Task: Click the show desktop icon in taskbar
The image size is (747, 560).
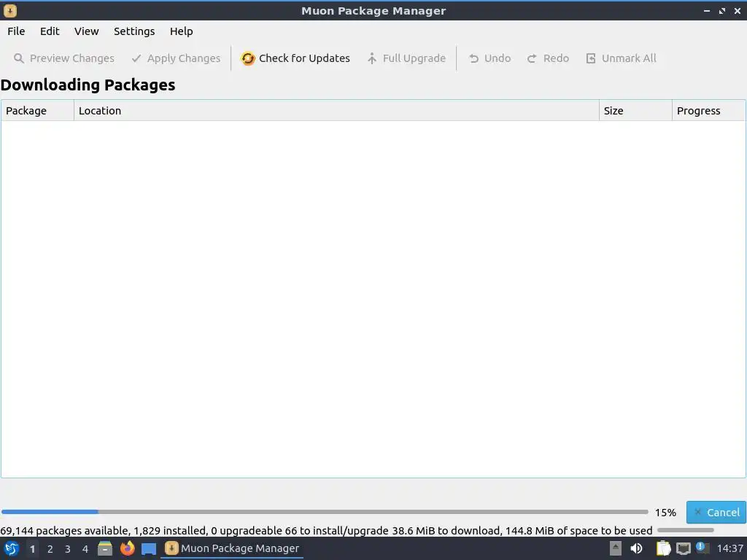Action: (x=149, y=548)
